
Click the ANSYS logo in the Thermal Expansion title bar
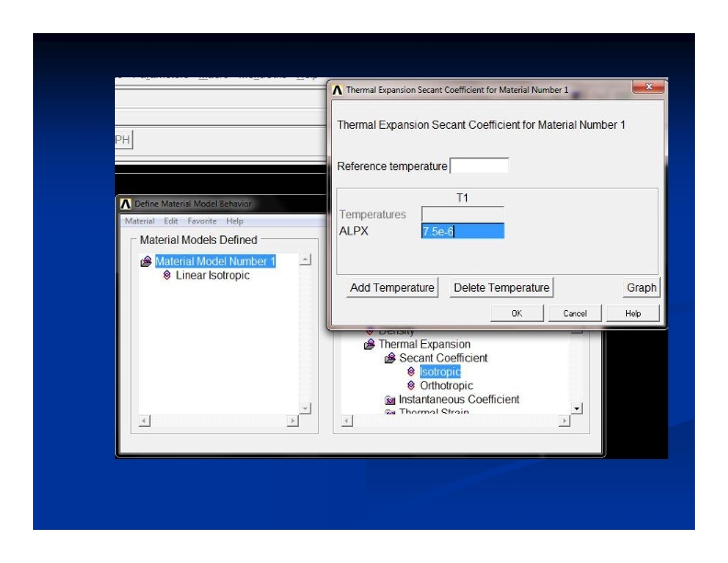tap(337, 90)
